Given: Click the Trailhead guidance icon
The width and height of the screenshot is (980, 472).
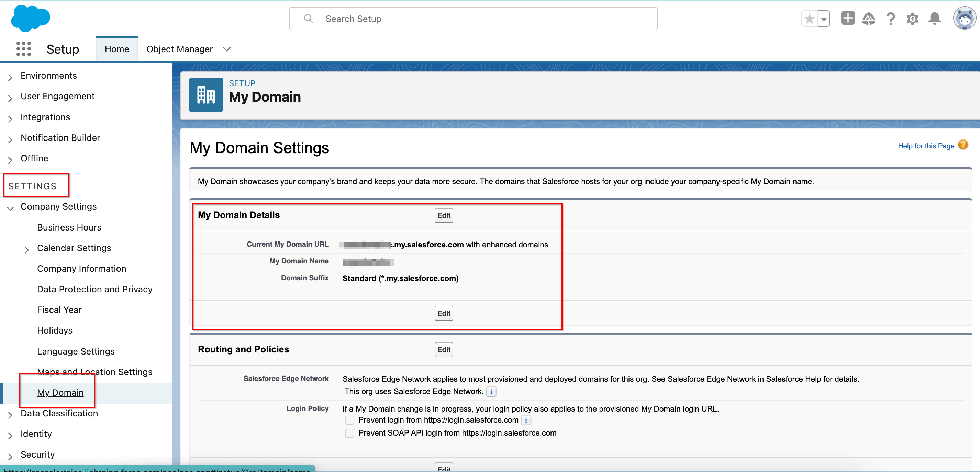Looking at the screenshot, I should pyautogui.click(x=869, y=19).
